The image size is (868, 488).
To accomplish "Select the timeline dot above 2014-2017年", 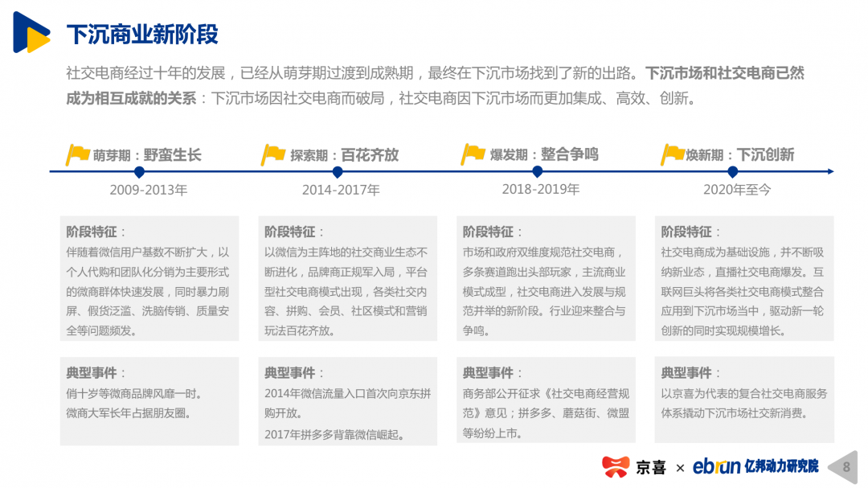I will (337, 172).
